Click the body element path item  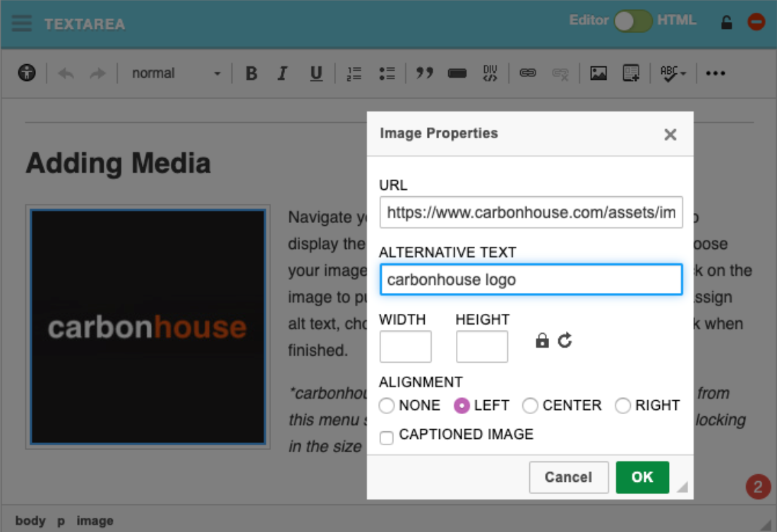point(30,521)
